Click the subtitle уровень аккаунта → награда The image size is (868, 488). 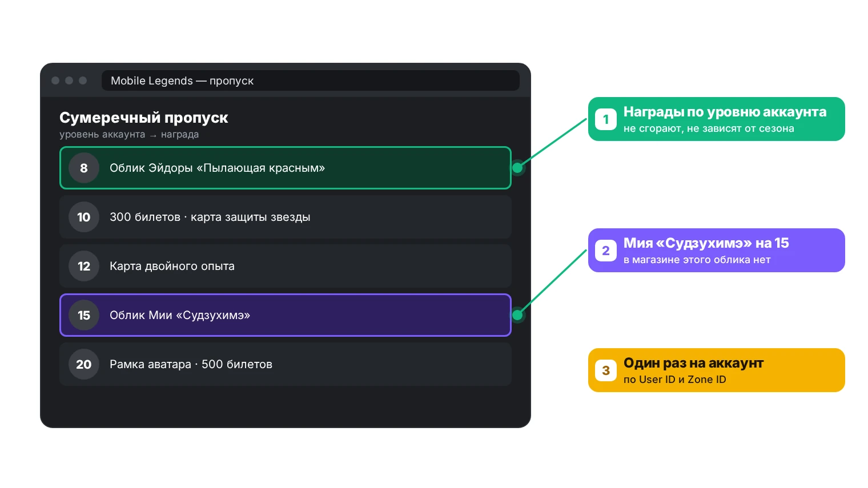pyautogui.click(x=129, y=135)
